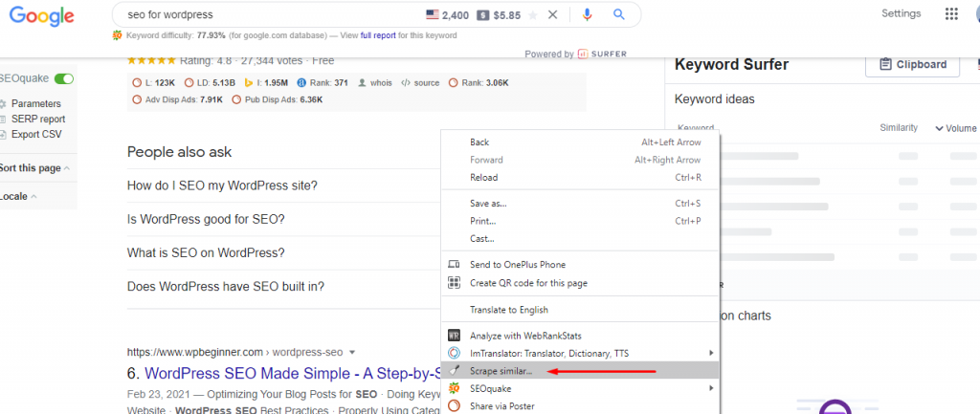Choose 'Create QR code for this page'

[581, 283]
